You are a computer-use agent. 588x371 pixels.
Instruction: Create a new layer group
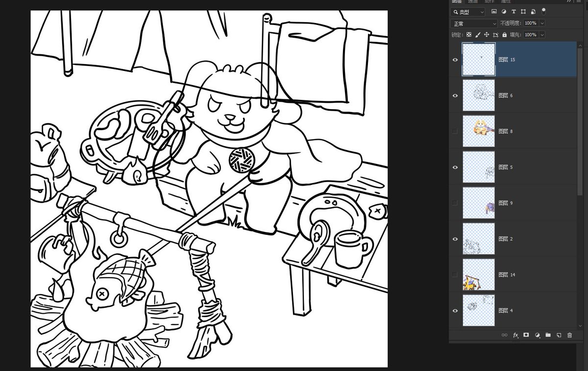click(x=548, y=335)
